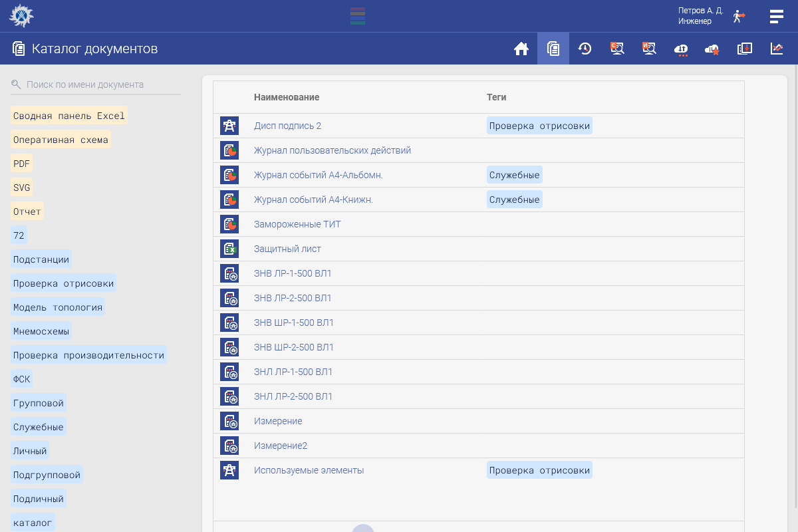Log out using the walking person icon

[x=739, y=16]
